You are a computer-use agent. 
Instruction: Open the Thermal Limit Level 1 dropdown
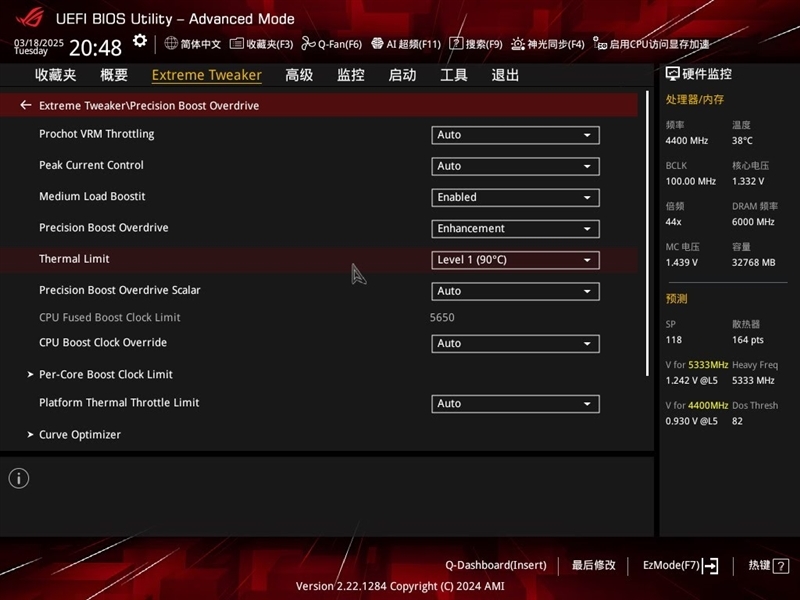(x=515, y=260)
